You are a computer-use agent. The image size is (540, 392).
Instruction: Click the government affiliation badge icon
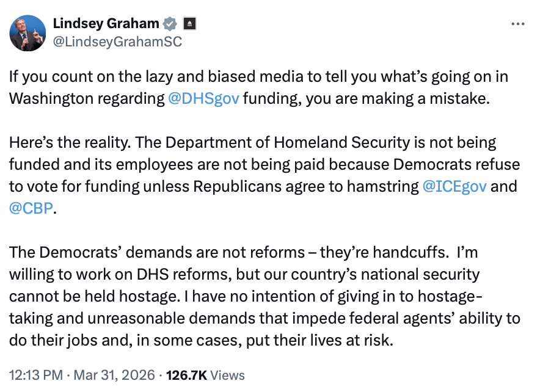tap(189, 24)
